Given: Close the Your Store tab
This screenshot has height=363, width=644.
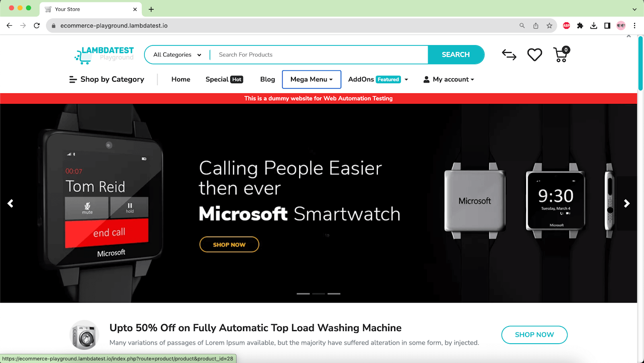Looking at the screenshot, I should (135, 9).
